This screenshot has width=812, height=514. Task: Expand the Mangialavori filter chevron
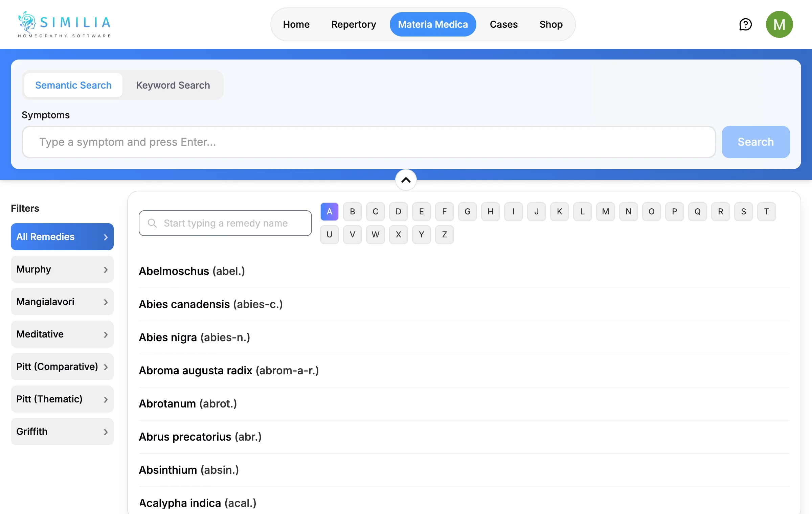106,302
